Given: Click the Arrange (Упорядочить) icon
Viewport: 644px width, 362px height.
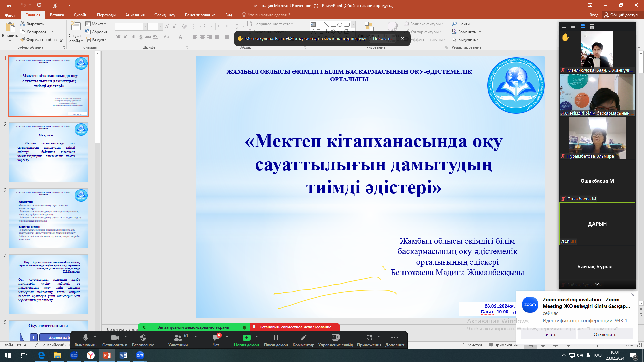Looking at the screenshot, I should click(369, 26).
